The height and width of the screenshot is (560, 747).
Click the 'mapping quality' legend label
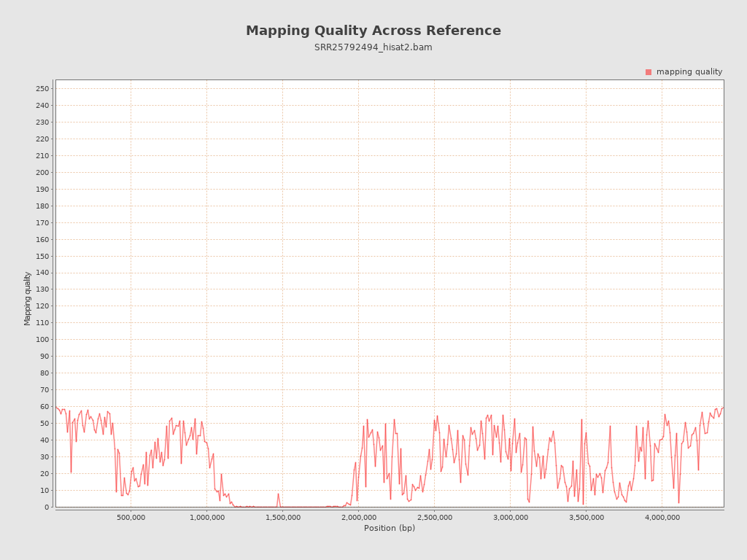coord(689,72)
